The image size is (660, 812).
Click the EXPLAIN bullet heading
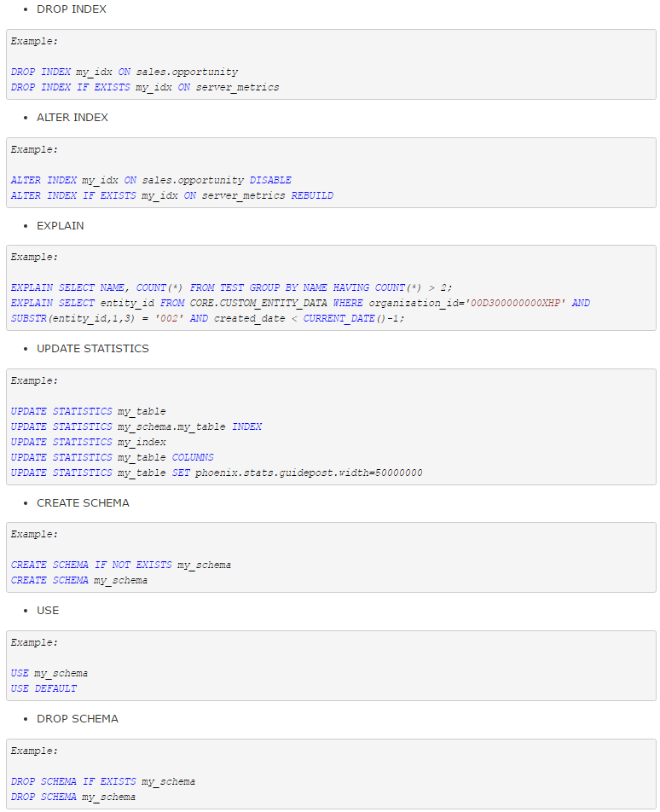tap(60, 226)
